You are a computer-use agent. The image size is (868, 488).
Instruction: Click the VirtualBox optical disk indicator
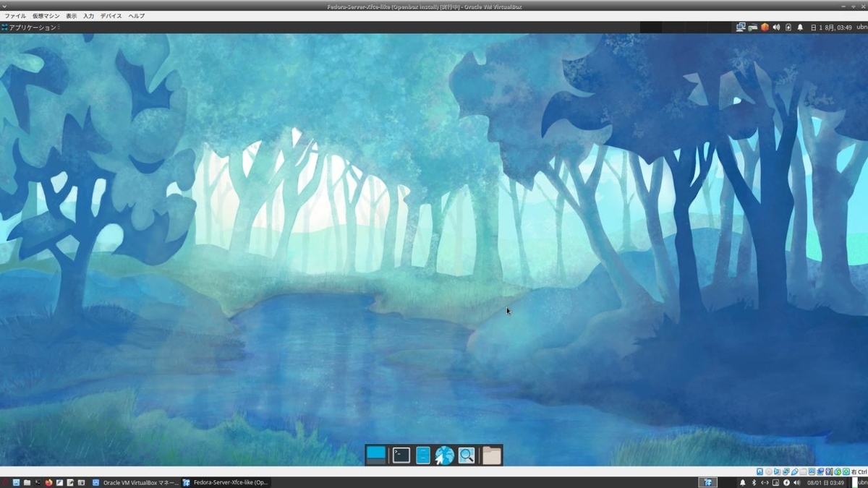[x=768, y=471]
